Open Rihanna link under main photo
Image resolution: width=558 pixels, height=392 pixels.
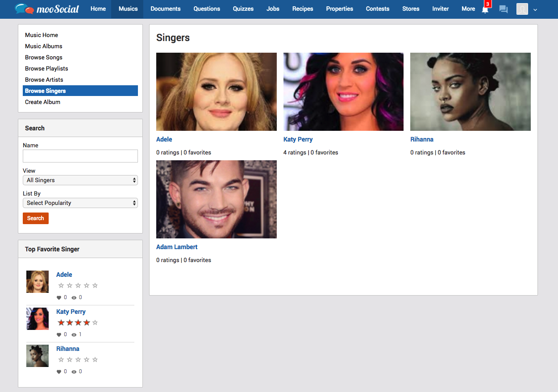click(422, 139)
